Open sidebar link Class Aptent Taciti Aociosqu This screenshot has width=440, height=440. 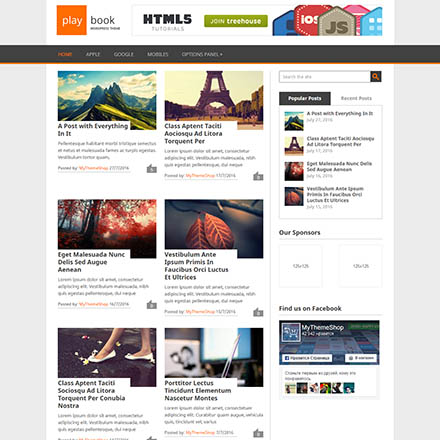(340, 141)
